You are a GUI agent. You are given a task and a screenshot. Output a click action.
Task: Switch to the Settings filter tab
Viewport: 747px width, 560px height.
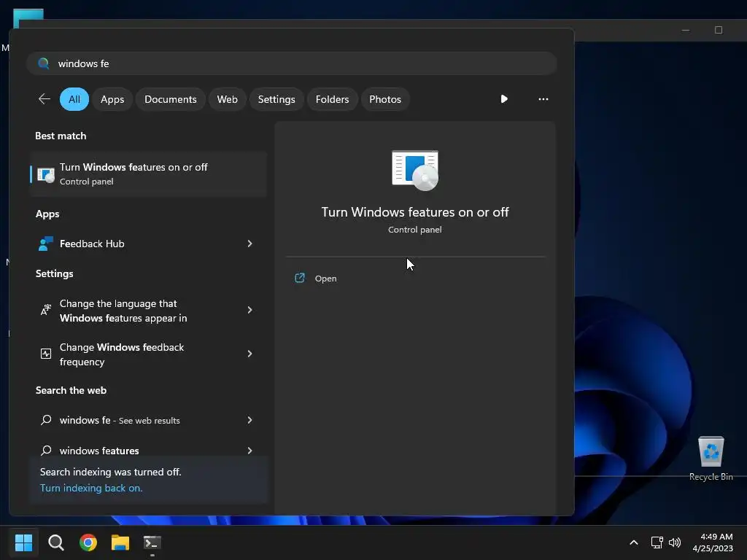pos(276,99)
